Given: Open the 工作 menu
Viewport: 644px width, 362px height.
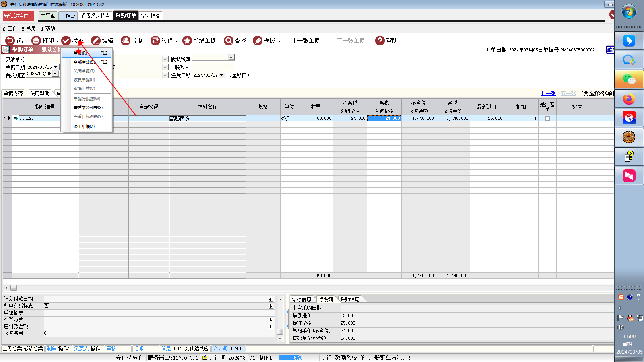Looking at the screenshot, I should coord(10,28).
